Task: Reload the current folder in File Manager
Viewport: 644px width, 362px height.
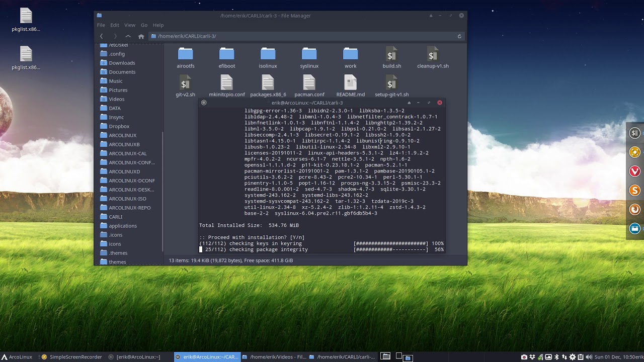Action: click(x=459, y=36)
